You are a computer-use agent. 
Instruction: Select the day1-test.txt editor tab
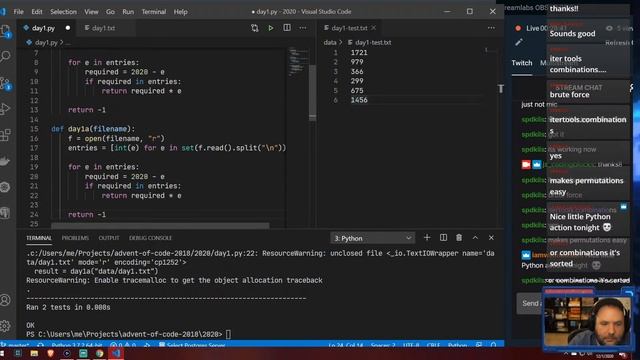349,28
